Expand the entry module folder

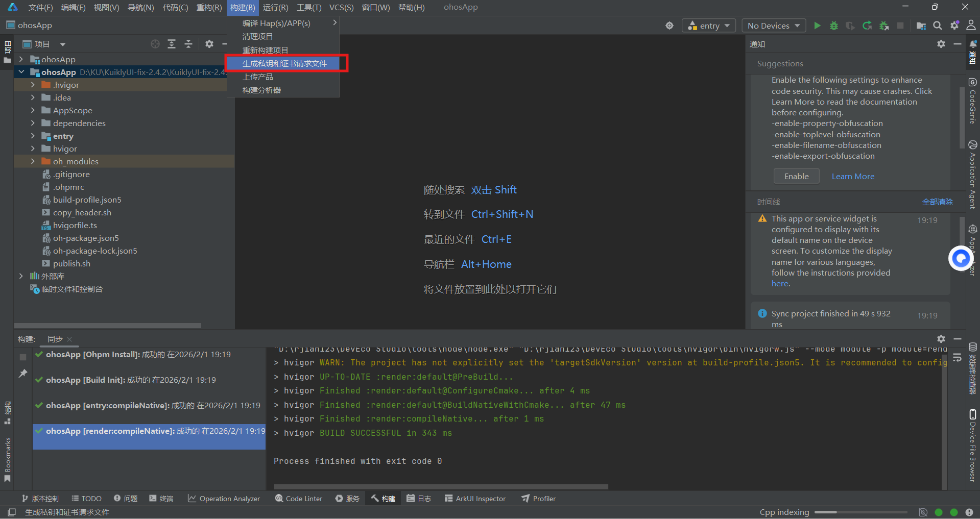point(33,136)
